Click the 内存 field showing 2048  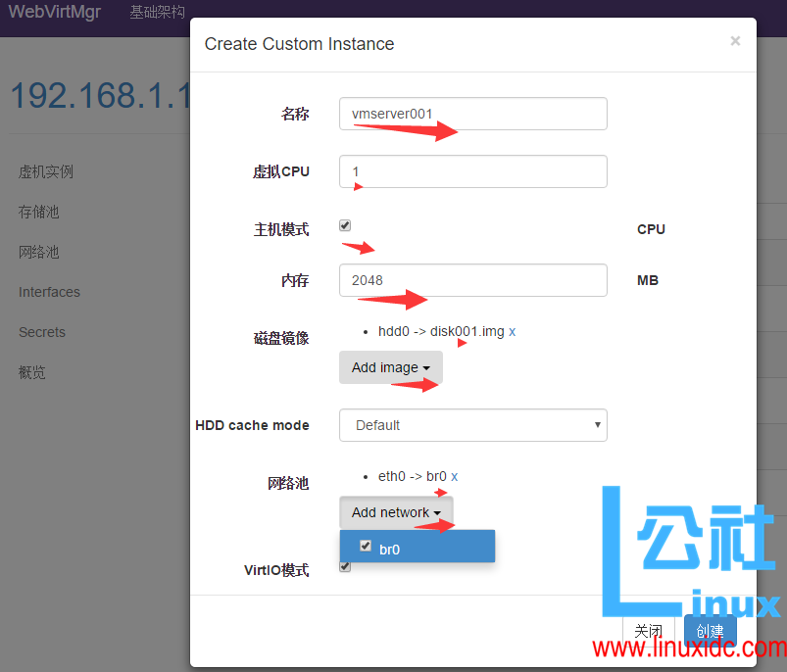472,280
